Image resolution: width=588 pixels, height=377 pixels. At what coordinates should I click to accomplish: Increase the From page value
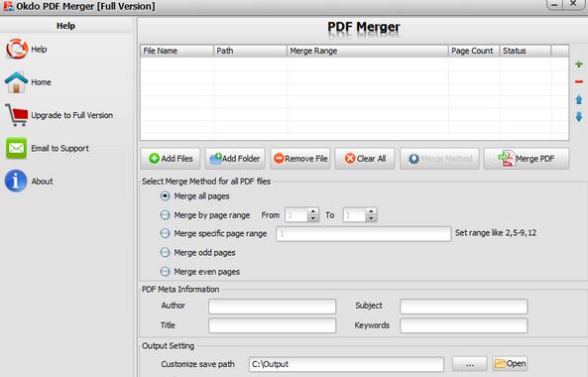[x=312, y=211]
